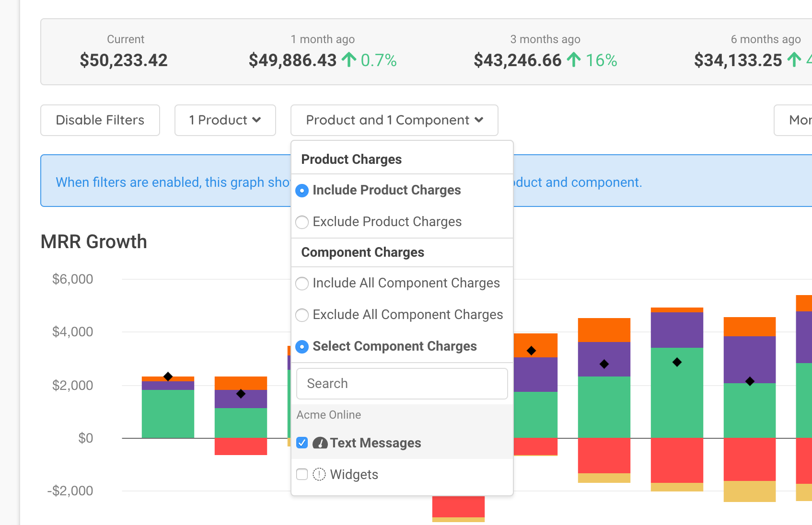Click the green up arrow beside 0.7%

349,60
